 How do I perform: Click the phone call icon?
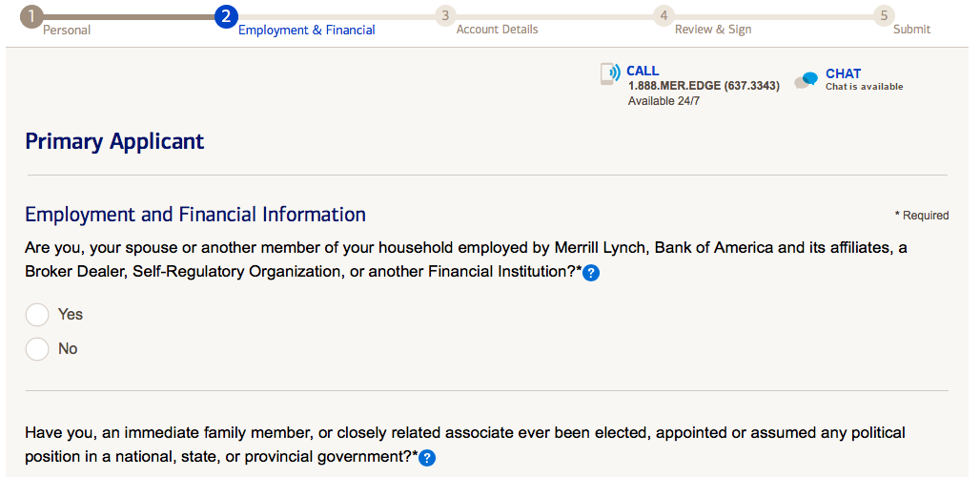[x=609, y=74]
